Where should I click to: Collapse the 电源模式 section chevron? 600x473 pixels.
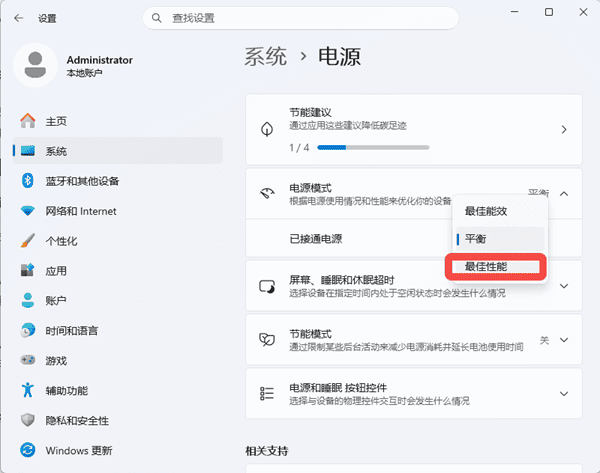pyautogui.click(x=564, y=194)
